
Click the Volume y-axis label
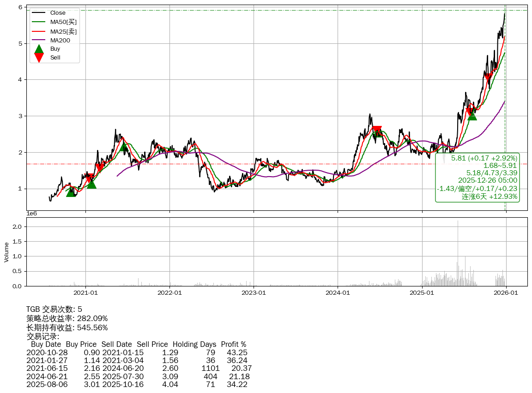pyautogui.click(x=6, y=252)
